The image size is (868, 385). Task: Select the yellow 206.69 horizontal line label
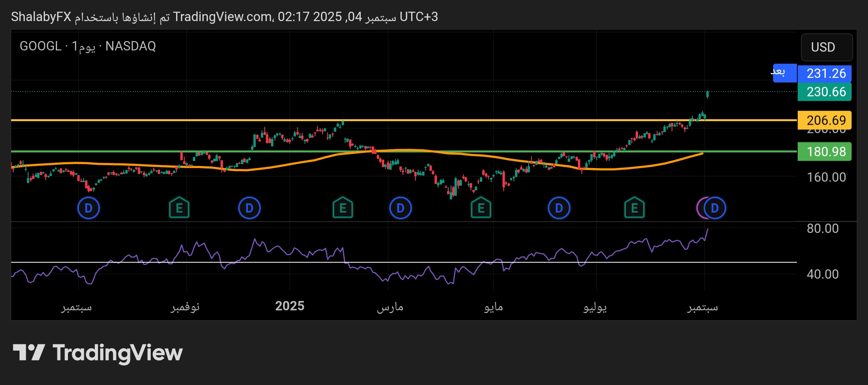click(x=824, y=120)
